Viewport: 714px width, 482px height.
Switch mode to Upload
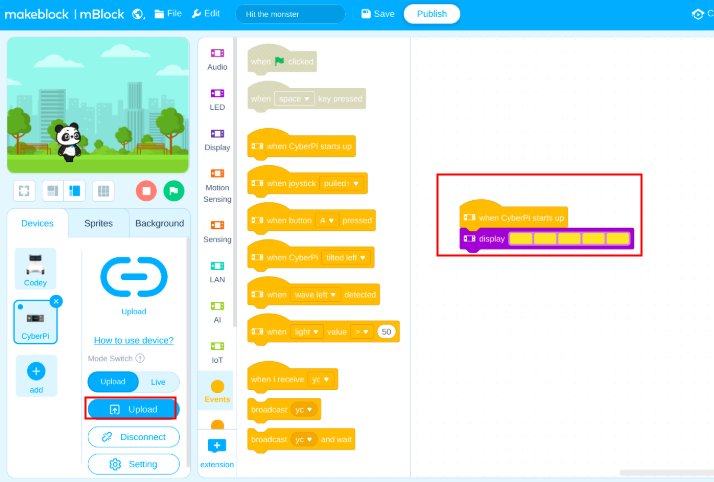click(x=113, y=382)
